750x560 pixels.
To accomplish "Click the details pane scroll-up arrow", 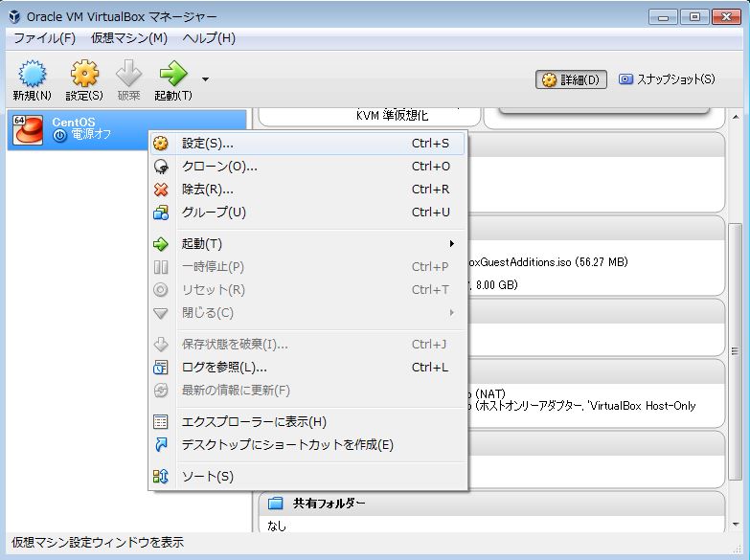I will [x=736, y=117].
